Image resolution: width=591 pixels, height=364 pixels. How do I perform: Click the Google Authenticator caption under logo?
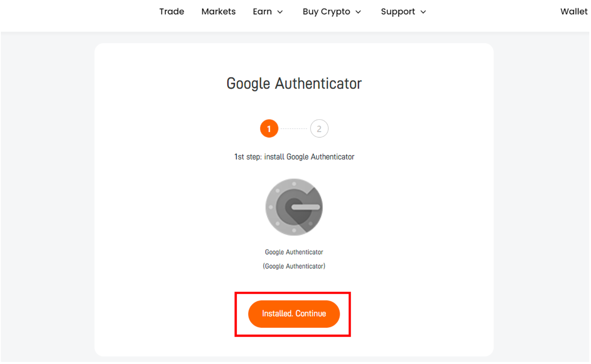tap(294, 252)
